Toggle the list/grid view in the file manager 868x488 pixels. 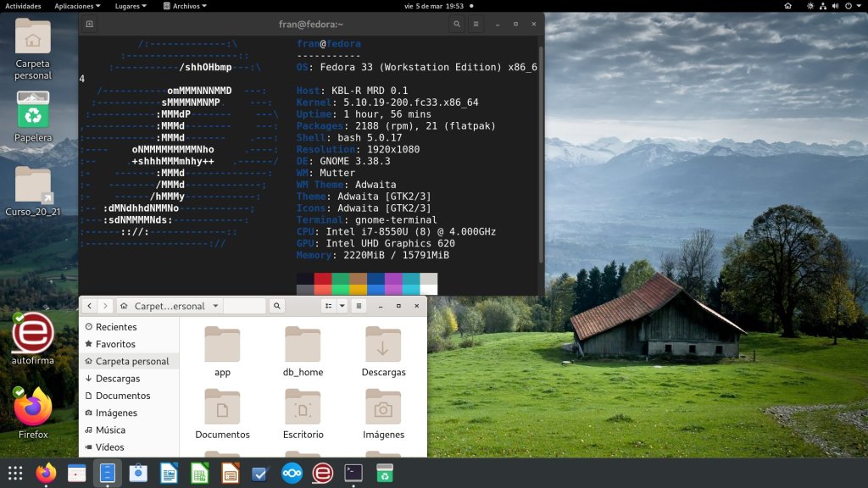(x=328, y=306)
